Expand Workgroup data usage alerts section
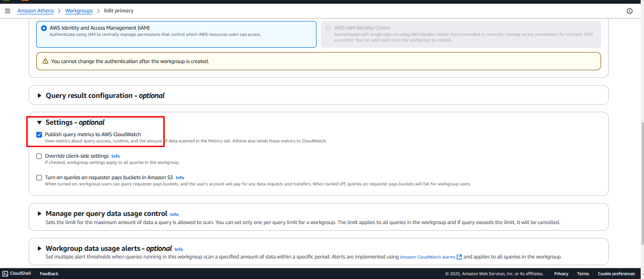This screenshot has width=644, height=279. pyautogui.click(x=40, y=248)
